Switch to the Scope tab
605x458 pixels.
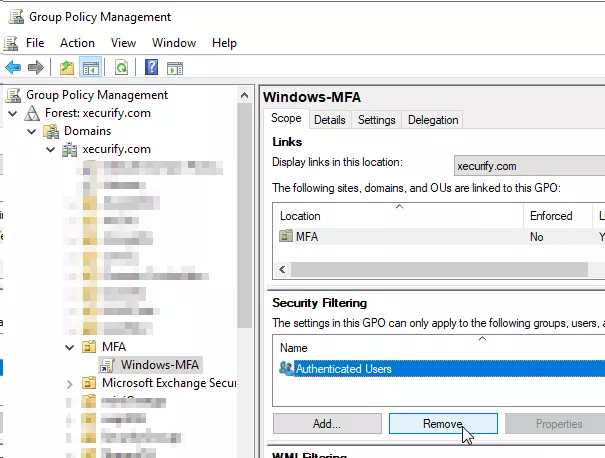point(286,118)
